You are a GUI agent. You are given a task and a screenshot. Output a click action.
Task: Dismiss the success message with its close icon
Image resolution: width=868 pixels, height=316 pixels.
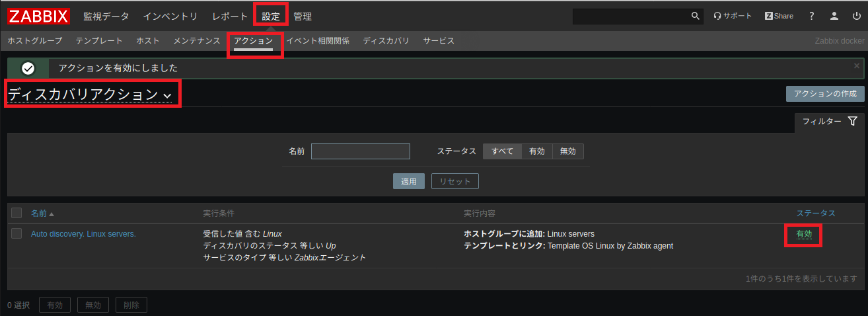pyautogui.click(x=857, y=65)
